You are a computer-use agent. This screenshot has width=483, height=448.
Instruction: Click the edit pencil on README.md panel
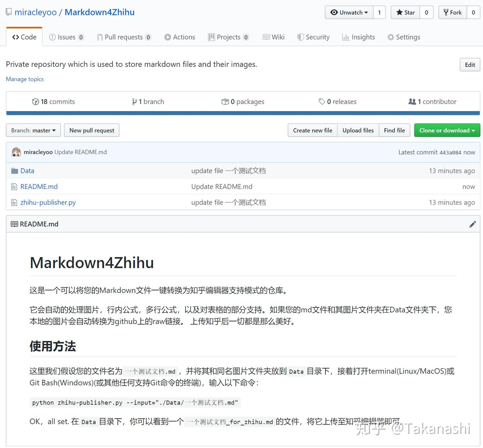point(473,224)
